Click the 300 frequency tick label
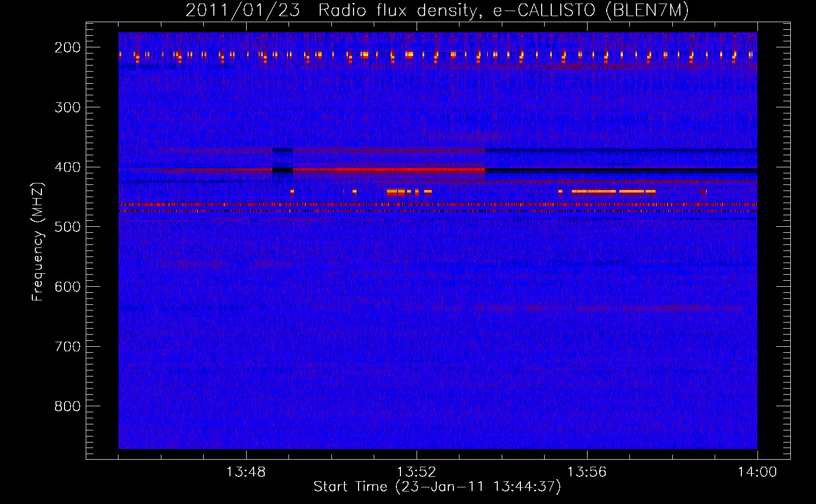 tap(68, 107)
